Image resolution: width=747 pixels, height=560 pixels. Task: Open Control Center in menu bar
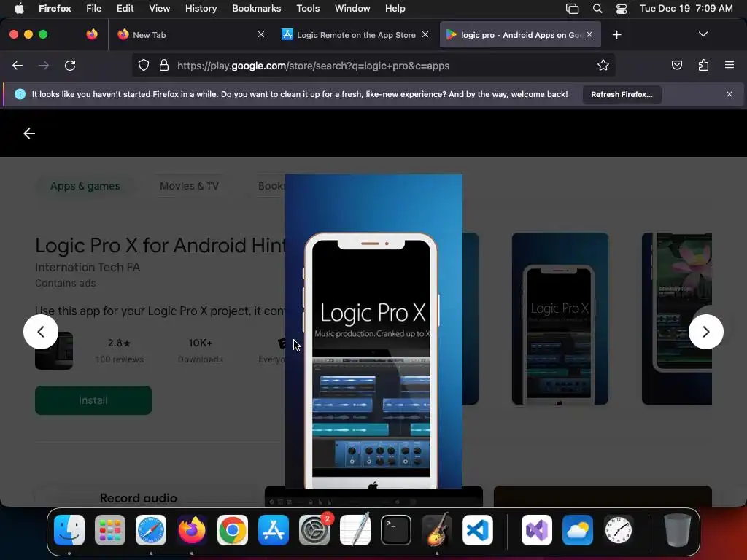point(622,9)
